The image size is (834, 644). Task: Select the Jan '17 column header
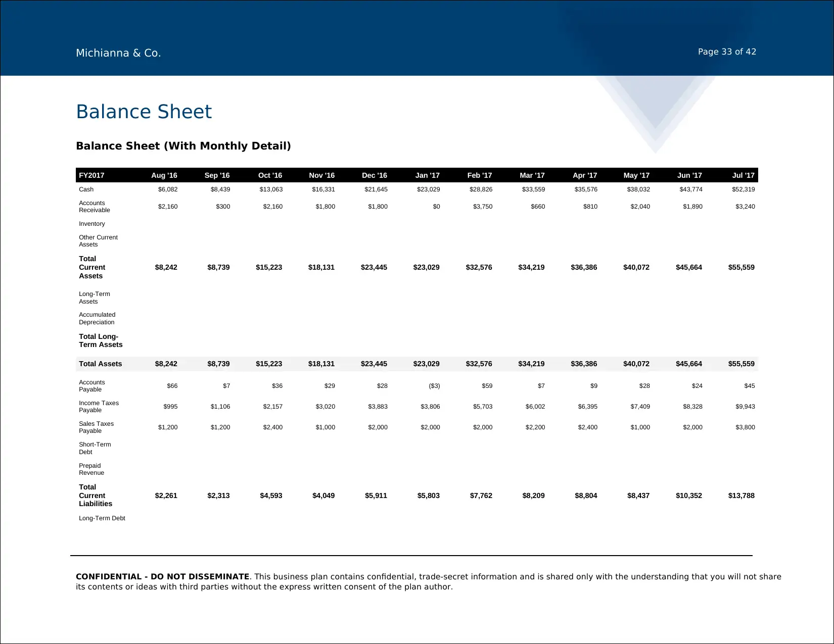pos(428,175)
